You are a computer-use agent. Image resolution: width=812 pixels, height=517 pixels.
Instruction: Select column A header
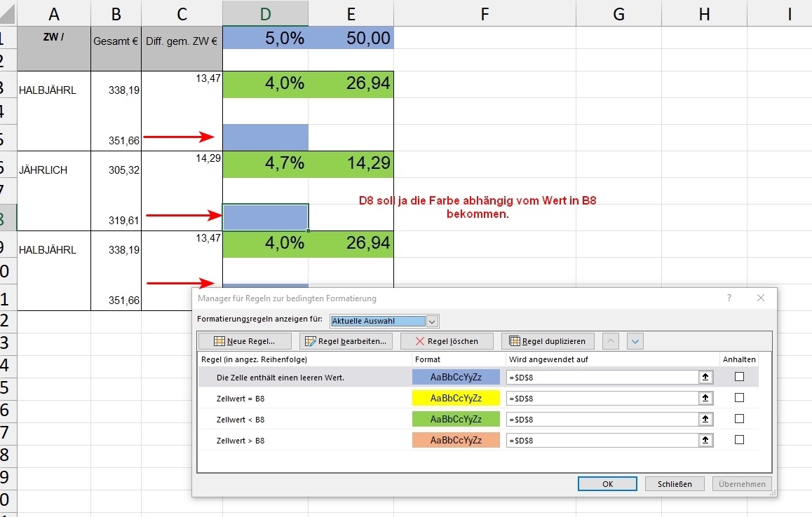pyautogui.click(x=54, y=13)
